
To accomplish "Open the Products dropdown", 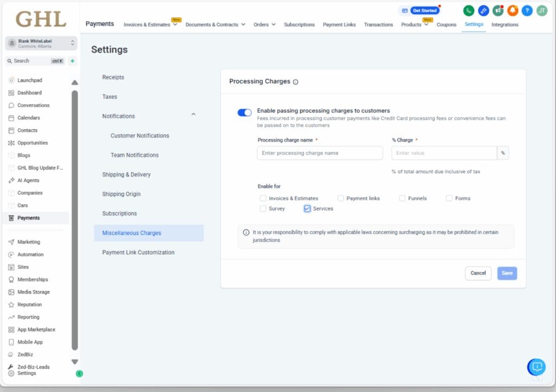I will click(413, 24).
